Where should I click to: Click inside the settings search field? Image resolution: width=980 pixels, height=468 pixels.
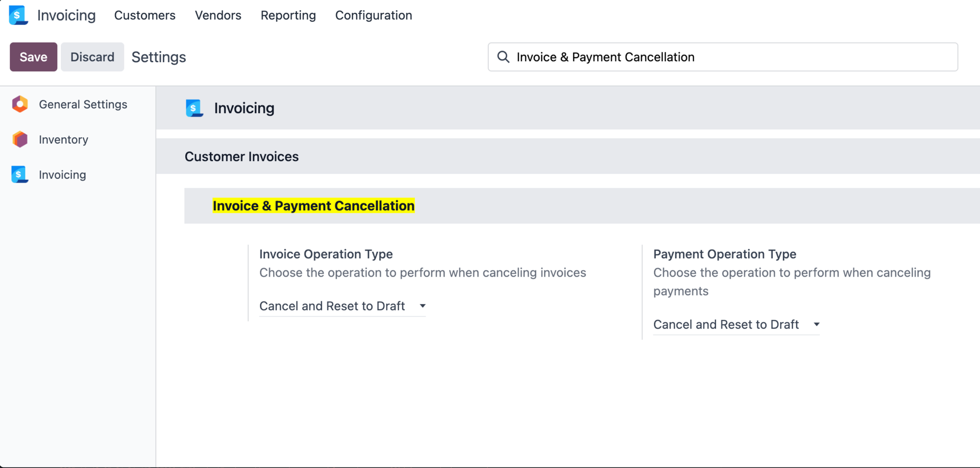[x=664, y=57]
